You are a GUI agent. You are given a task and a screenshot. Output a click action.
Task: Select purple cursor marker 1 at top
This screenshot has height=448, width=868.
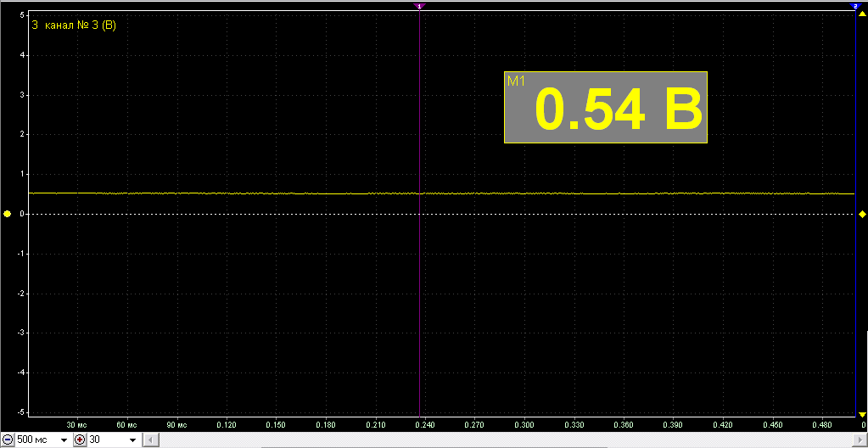(x=420, y=6)
